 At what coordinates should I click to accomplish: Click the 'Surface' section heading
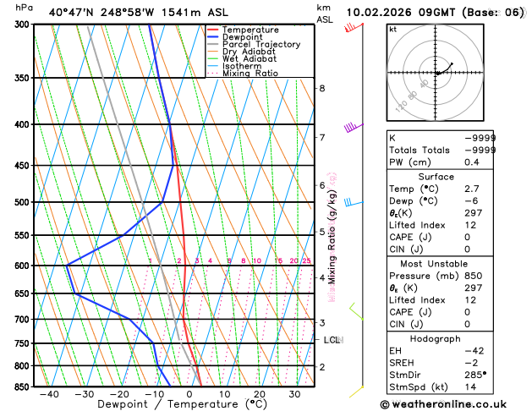tap(436, 177)
